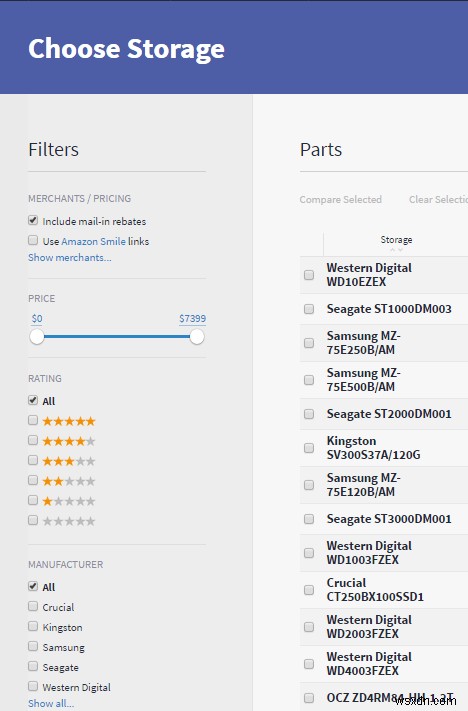
Task: Tick the Samsung manufacturer checkbox
Action: pyautogui.click(x=33, y=646)
